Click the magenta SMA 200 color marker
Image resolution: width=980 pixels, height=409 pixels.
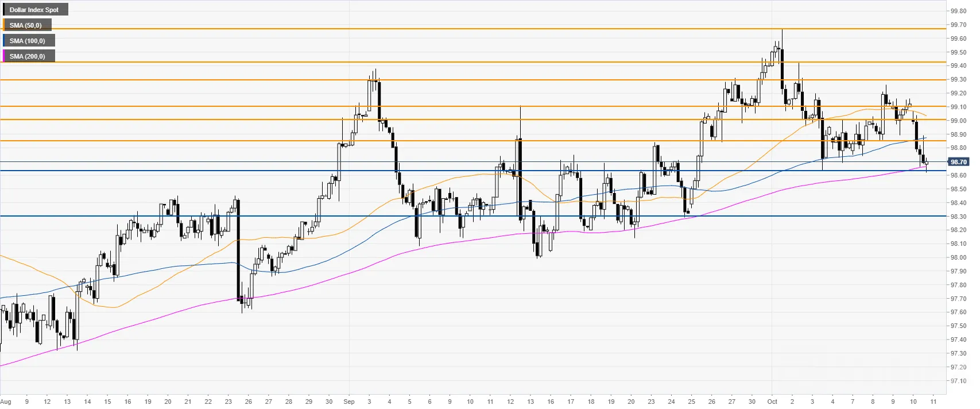[x=4, y=56]
